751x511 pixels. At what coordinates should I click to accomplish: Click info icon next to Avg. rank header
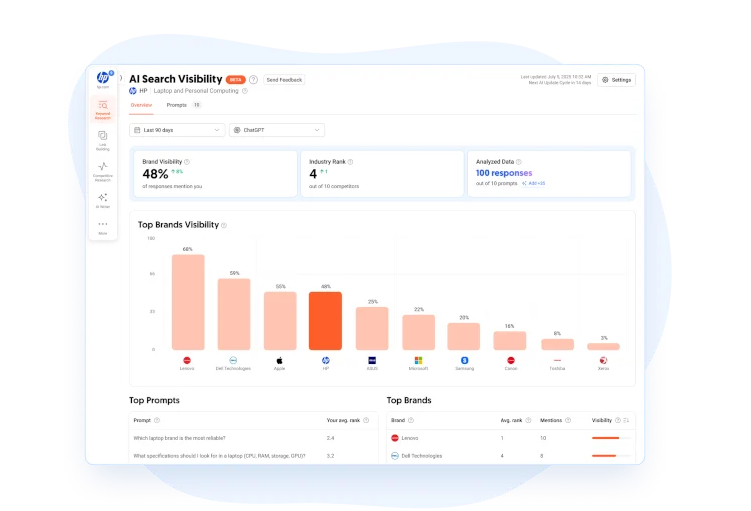[x=528, y=420]
